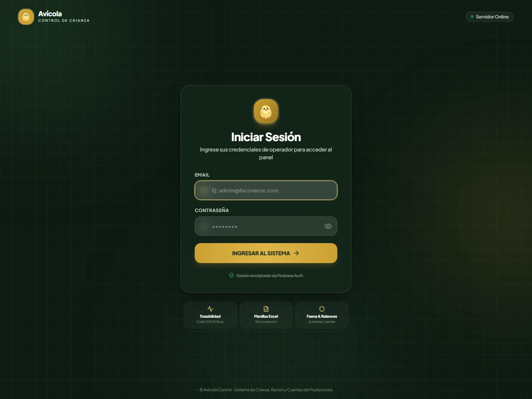Focus the Email input field
Screen dimensions: 532x399
(x=266, y=190)
